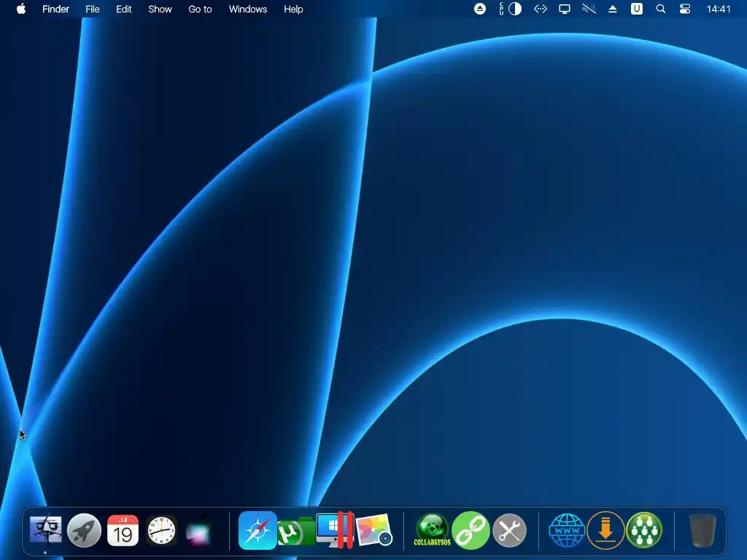Viewport: 747px width, 560px height.
Task: Launch the COLLABSYSOS green globe icon
Action: (432, 530)
